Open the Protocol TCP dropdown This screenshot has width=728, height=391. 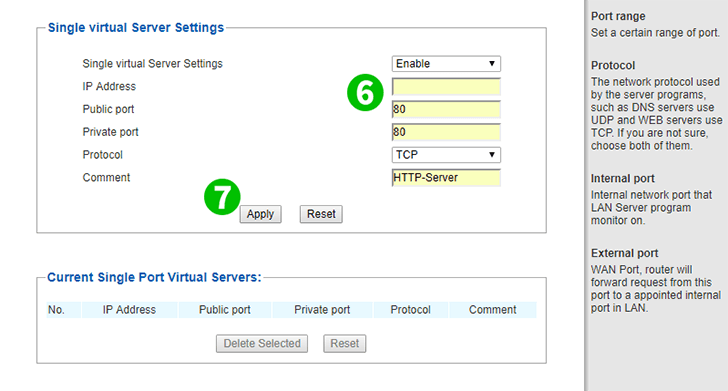[446, 155]
